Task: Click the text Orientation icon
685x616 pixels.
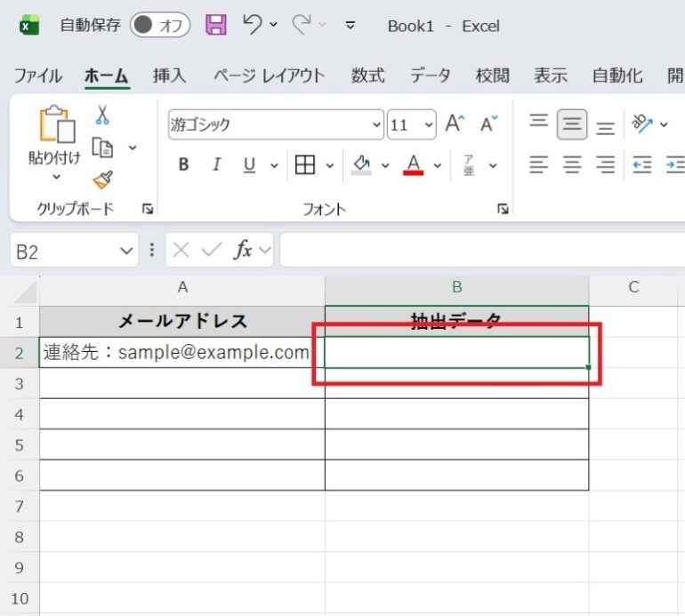Action: (642, 124)
